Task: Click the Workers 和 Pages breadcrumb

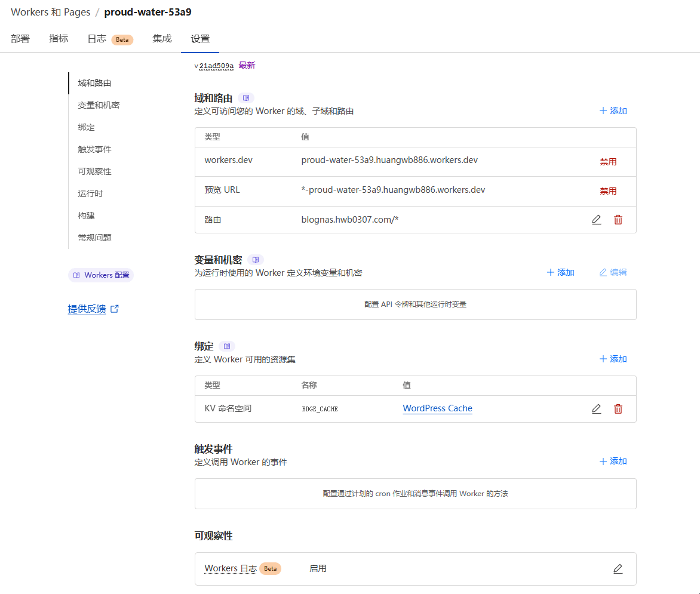Action: coord(51,12)
